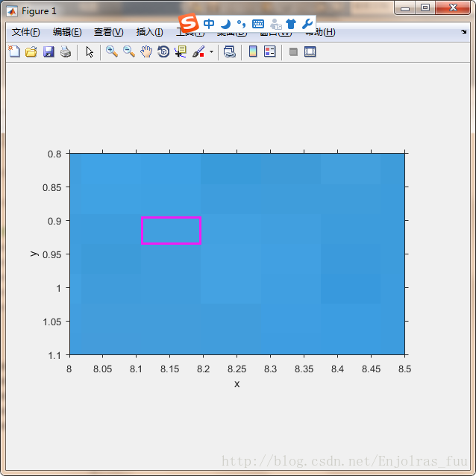This screenshot has height=476, width=476.
Task: Select the Edit Plot arrow tool
Action: click(90, 51)
